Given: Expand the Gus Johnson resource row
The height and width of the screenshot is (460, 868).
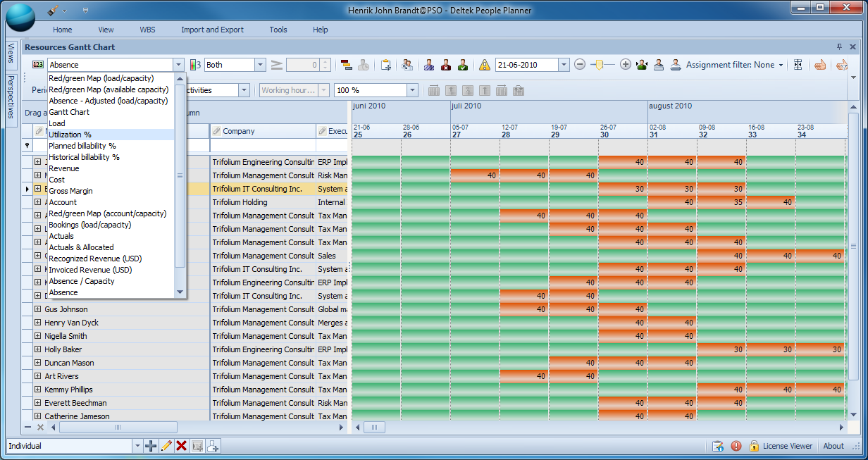Looking at the screenshot, I should (x=38, y=309).
